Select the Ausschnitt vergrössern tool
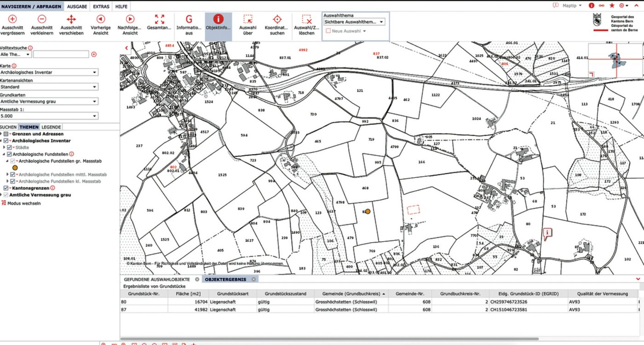The image size is (644, 345). [x=12, y=23]
